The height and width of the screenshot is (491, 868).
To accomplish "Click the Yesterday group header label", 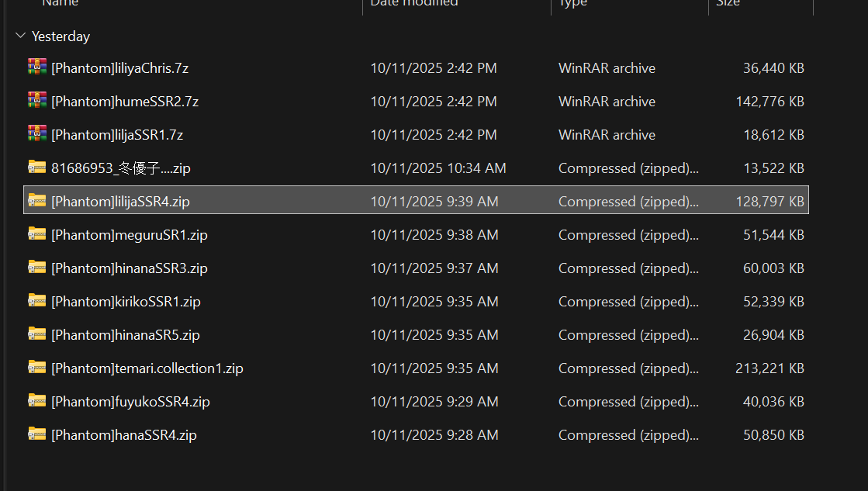I will (61, 36).
